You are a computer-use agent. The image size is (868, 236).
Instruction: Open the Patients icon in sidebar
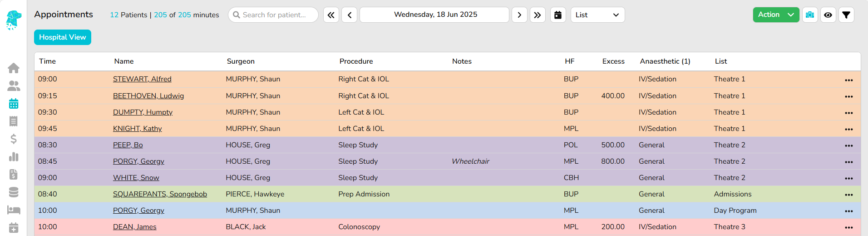pos(14,86)
